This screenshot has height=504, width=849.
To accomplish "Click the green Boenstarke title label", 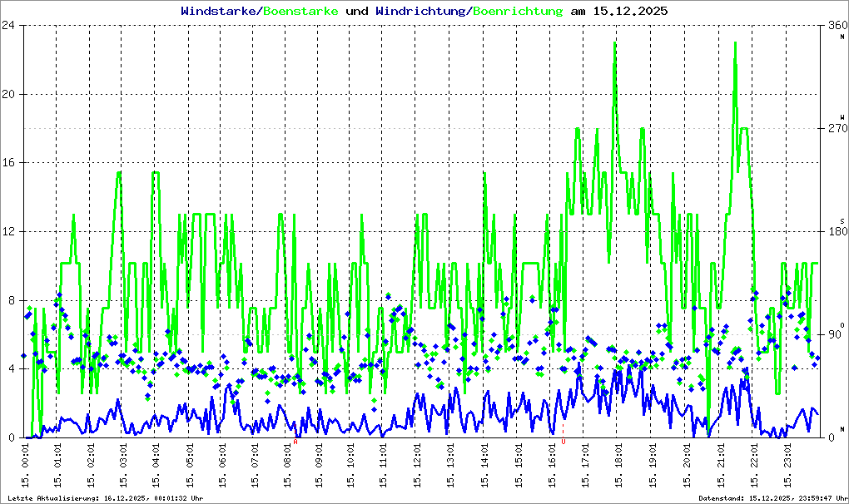I will pos(300,11).
